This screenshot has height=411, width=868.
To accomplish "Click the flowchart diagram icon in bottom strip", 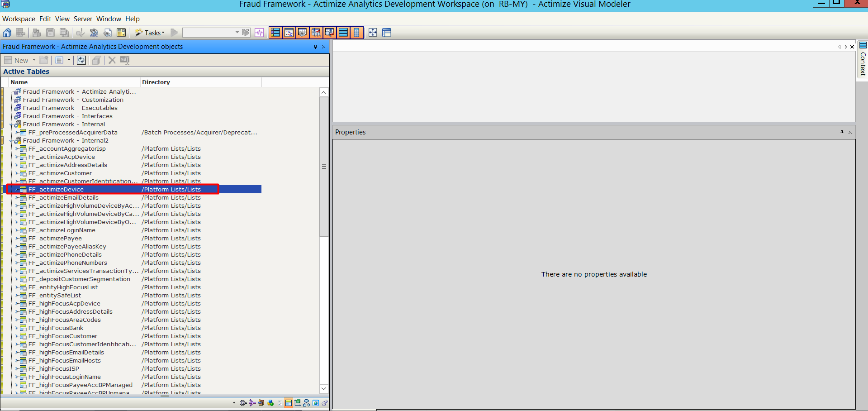I will pos(307,403).
